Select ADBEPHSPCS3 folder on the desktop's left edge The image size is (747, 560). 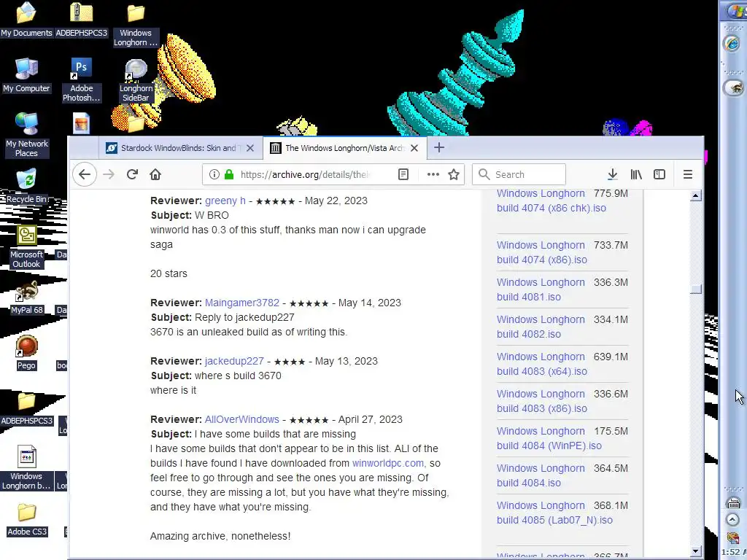tap(26, 408)
